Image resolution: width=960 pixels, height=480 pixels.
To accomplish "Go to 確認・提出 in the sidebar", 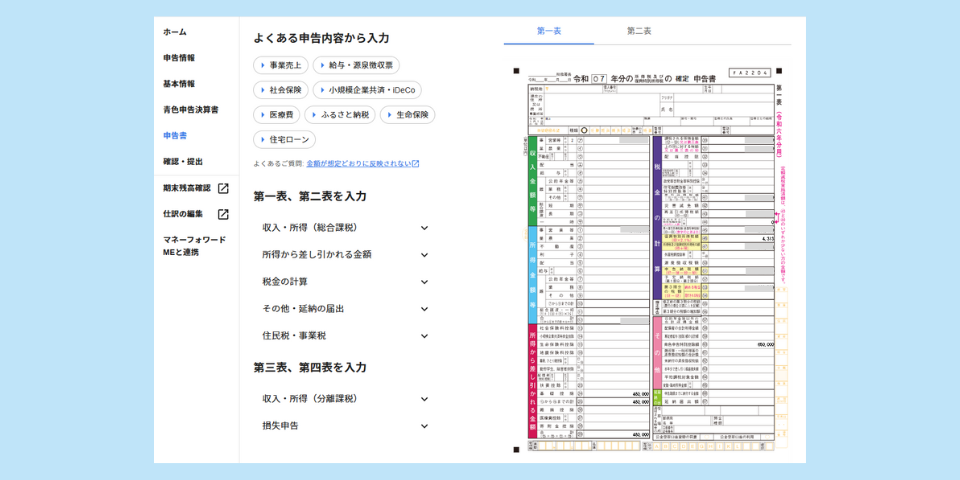I will pyautogui.click(x=182, y=162).
